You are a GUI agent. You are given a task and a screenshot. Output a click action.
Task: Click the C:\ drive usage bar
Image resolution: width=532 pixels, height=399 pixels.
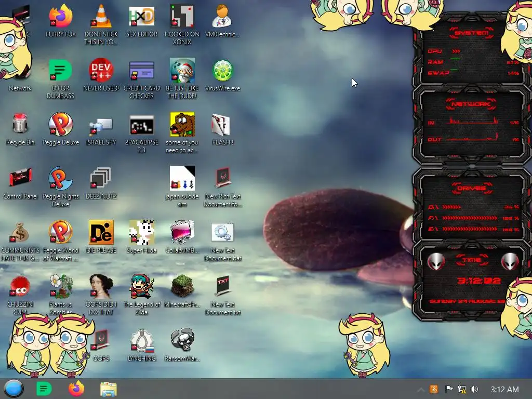pyautogui.click(x=451, y=207)
